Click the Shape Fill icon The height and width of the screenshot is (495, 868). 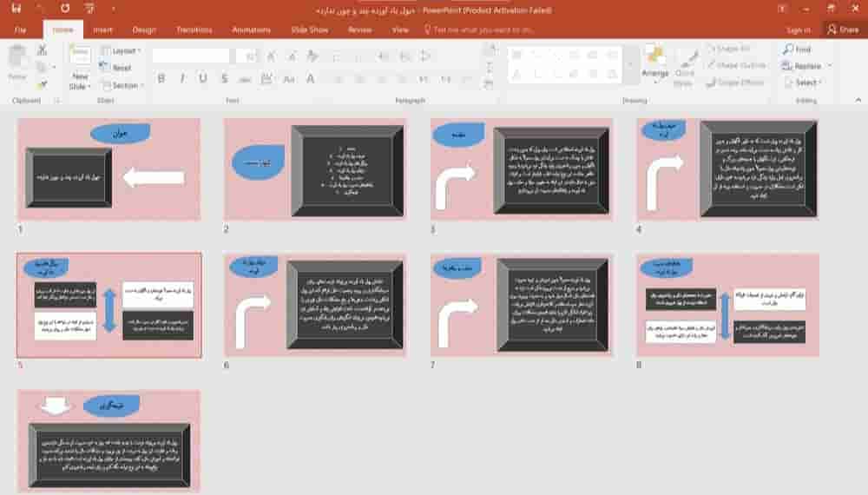click(x=712, y=49)
